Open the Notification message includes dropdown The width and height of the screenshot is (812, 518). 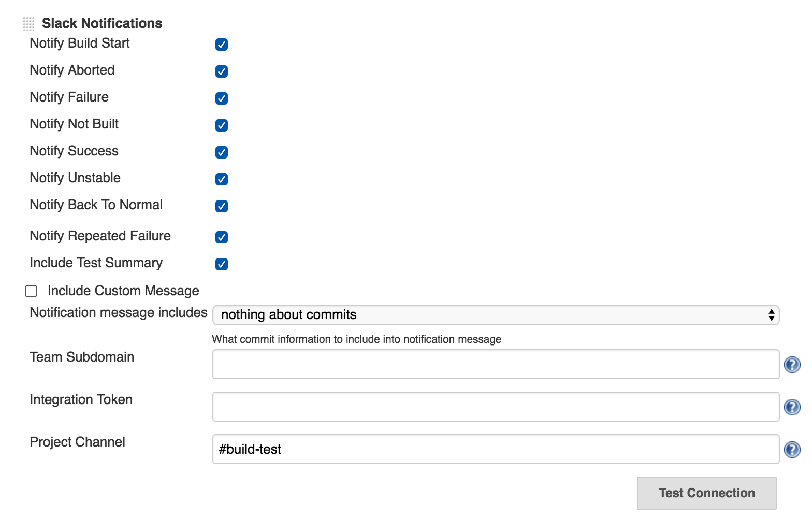tap(496, 315)
